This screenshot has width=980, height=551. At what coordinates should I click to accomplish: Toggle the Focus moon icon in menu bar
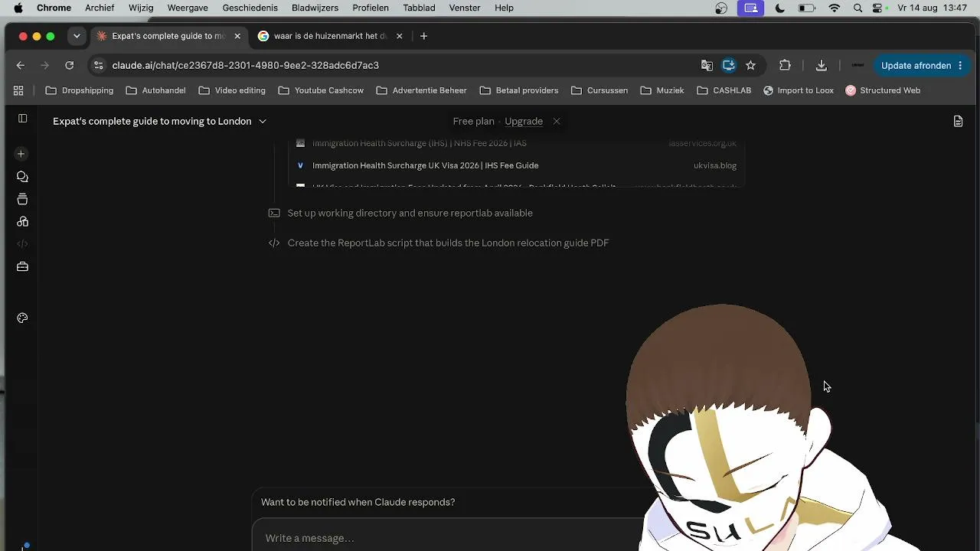(780, 8)
